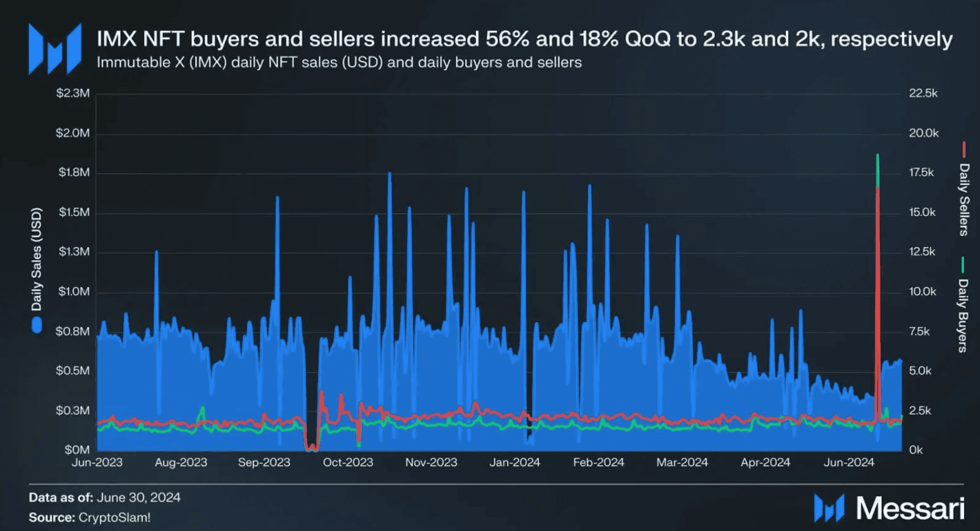This screenshot has width=980, height=531.
Task: Click the $1.8M sales peak in Oct-2023
Action: click(389, 174)
